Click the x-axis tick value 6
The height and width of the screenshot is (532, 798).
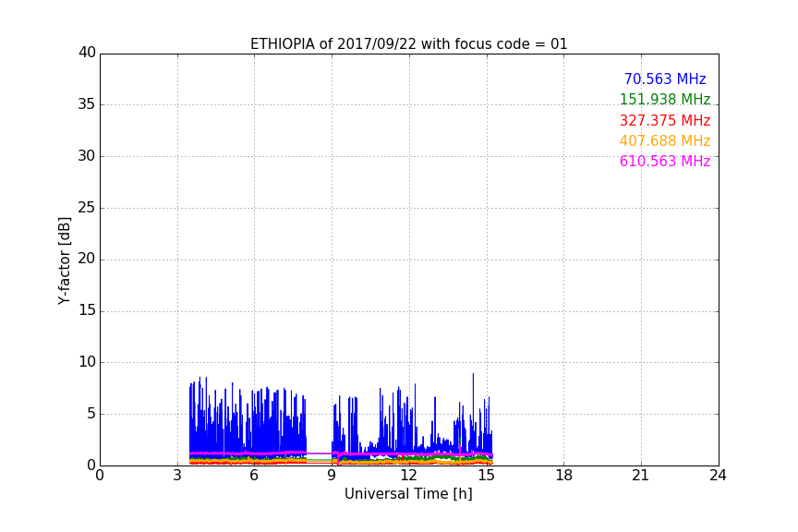(254, 476)
